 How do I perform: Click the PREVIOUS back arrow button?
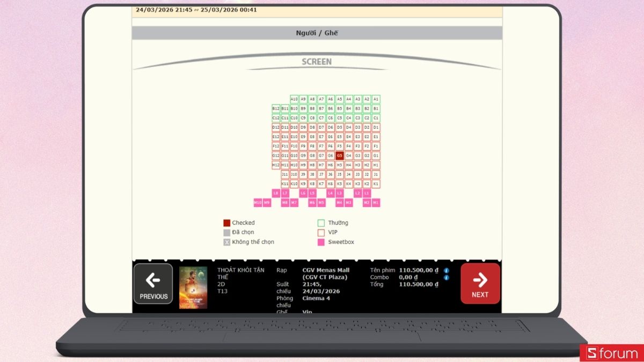153,284
